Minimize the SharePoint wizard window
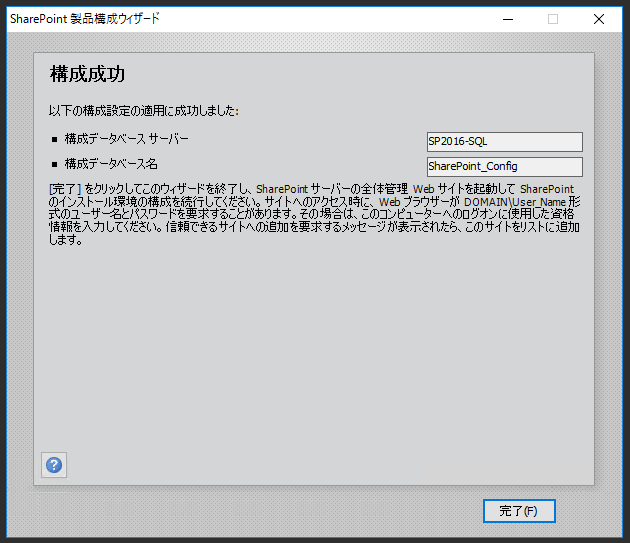The width and height of the screenshot is (630, 543). 508,19
